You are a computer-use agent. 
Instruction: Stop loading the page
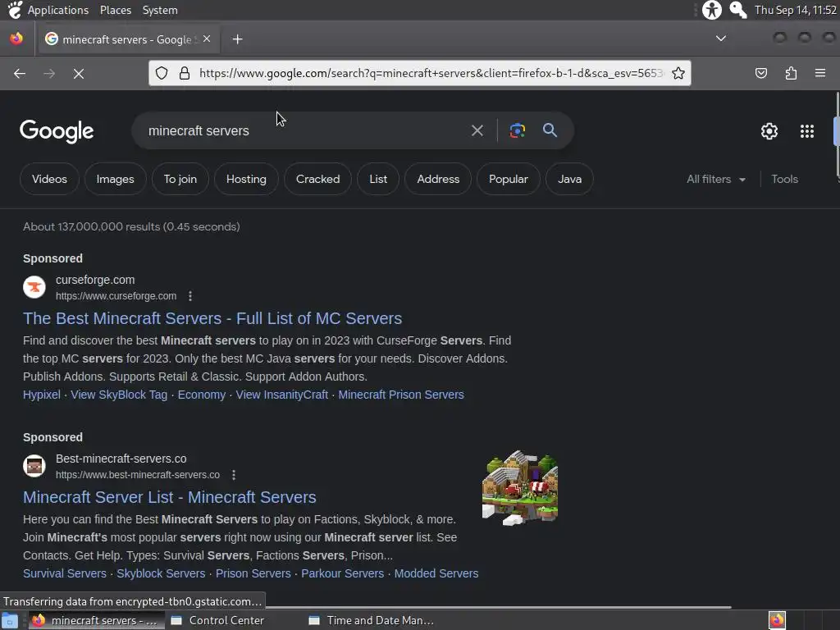click(79, 73)
